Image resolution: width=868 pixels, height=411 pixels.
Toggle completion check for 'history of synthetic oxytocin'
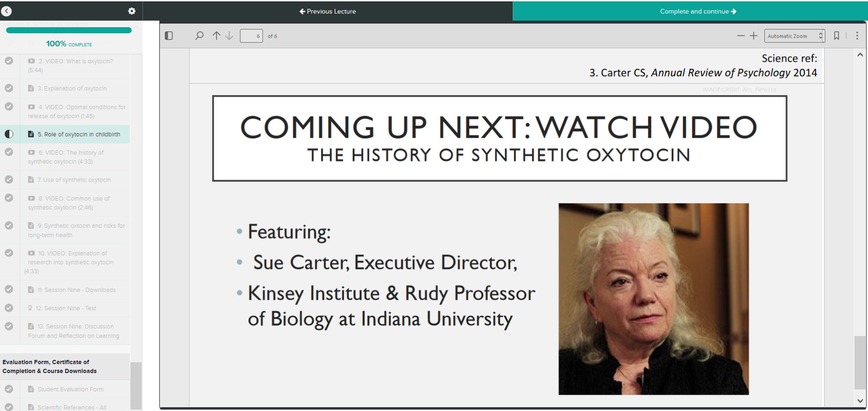(9, 152)
